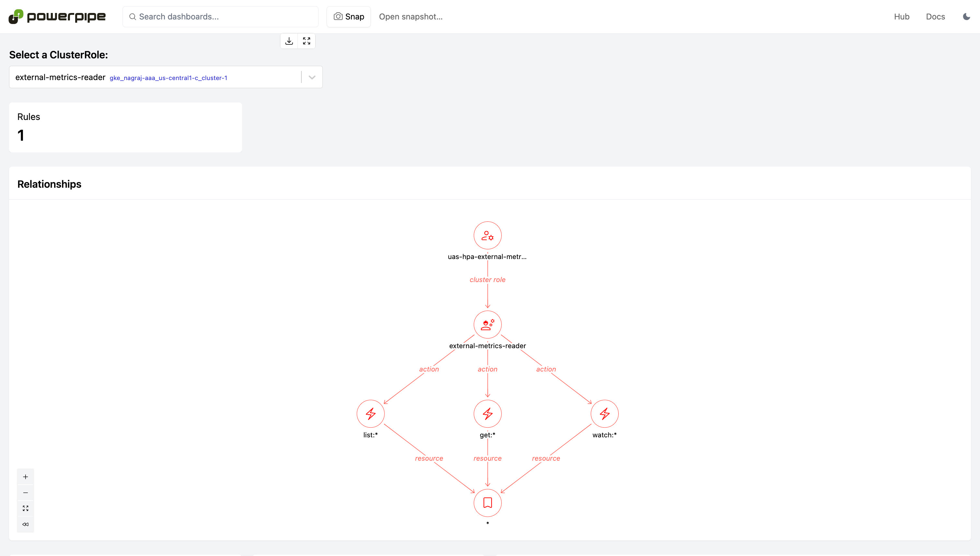Reset the graph layout
Screen dimensions: 980x556
tap(26, 524)
